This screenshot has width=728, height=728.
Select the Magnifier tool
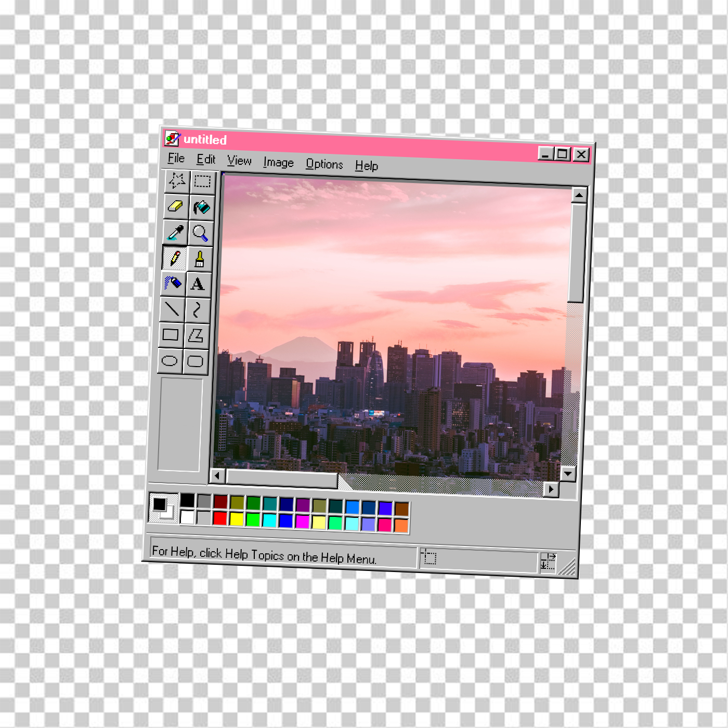pos(200,233)
